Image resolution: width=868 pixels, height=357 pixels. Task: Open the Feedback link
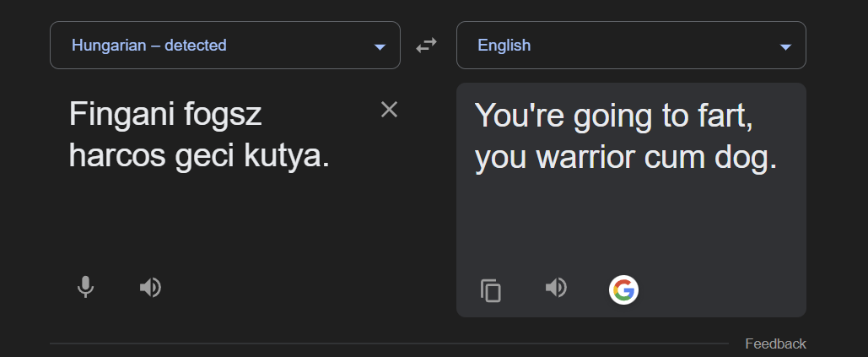(775, 343)
